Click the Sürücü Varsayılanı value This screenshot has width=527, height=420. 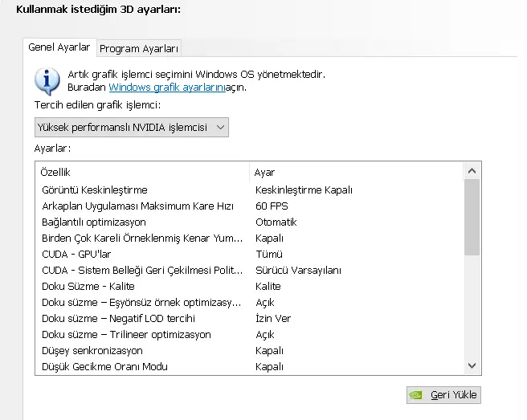click(x=298, y=271)
